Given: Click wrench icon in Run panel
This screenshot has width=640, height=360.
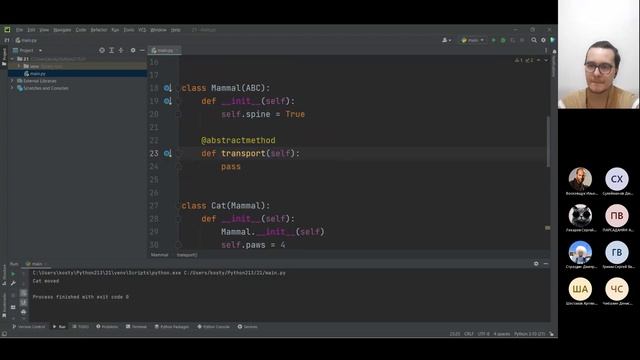Looking at the screenshot, I should [13, 283].
